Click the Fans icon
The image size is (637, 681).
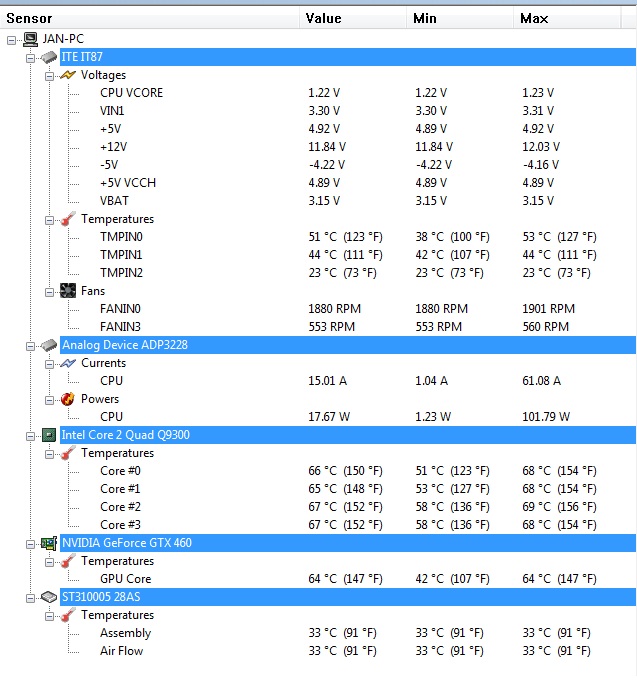(68, 291)
